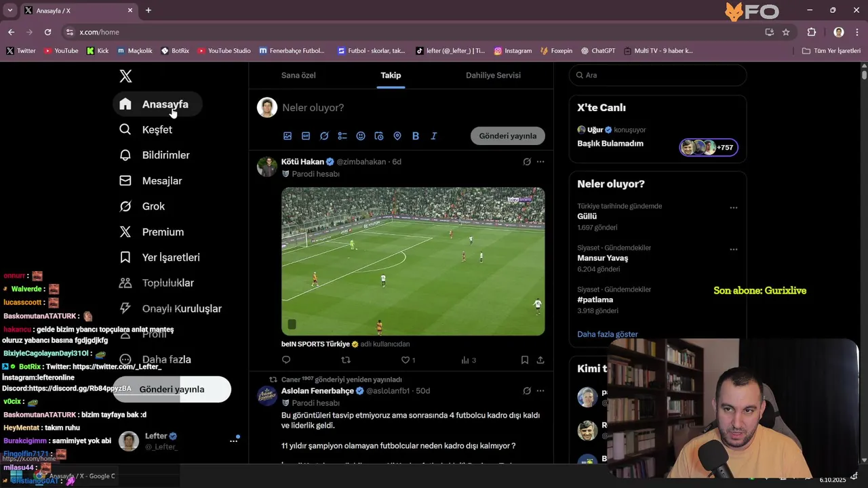
Task: Open Bildirimler notifications
Action: click(x=155, y=155)
